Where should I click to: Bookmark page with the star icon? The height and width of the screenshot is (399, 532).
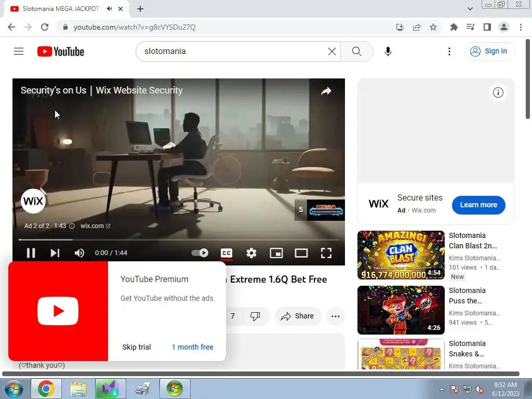[x=433, y=27]
